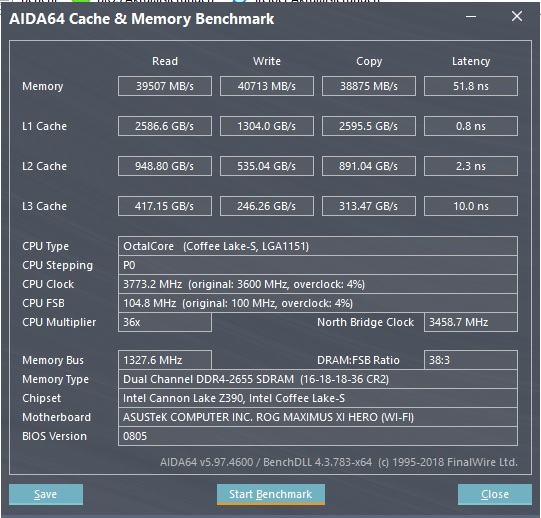Click the Write column header
Screen dimensions: 541x518
coord(267,61)
